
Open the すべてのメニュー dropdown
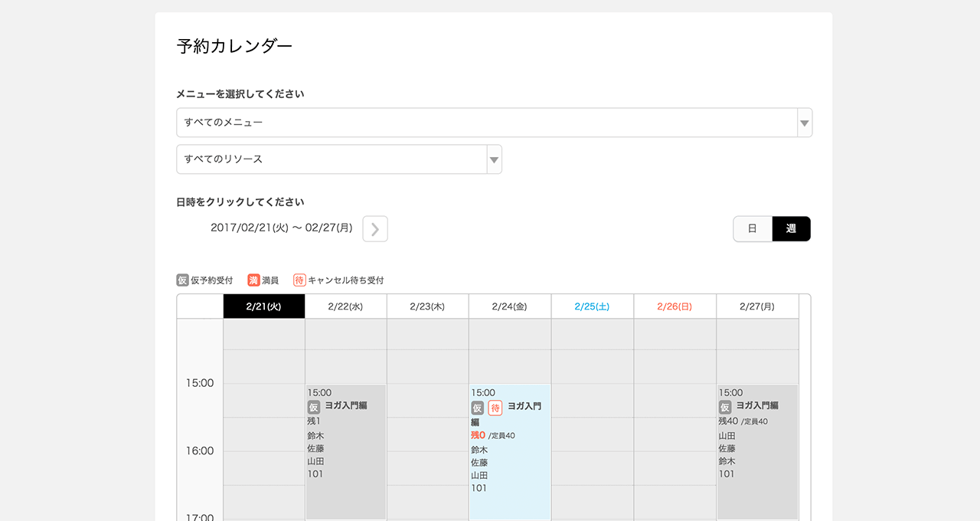pos(486,123)
